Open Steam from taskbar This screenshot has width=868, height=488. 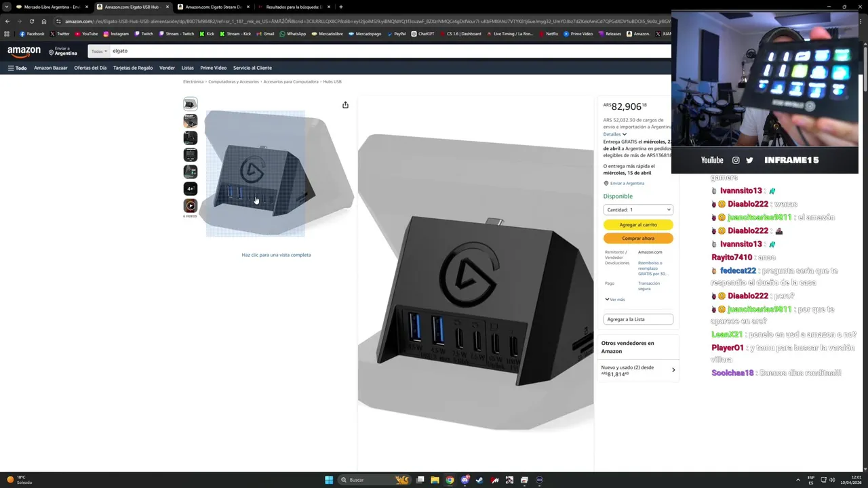click(x=479, y=480)
